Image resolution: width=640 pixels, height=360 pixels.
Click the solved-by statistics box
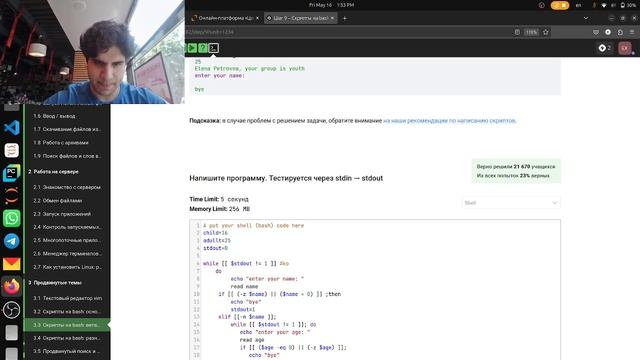click(516, 171)
